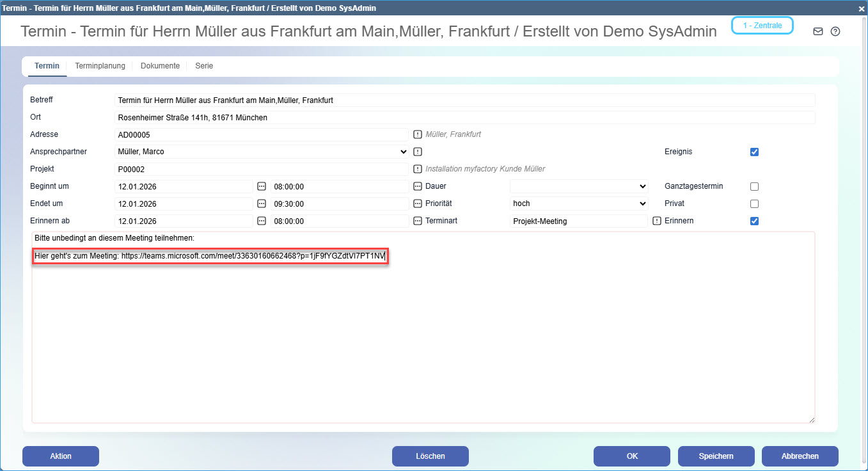Toggle the Erinnern checkbox
This screenshot has width=868, height=471.
(x=754, y=221)
